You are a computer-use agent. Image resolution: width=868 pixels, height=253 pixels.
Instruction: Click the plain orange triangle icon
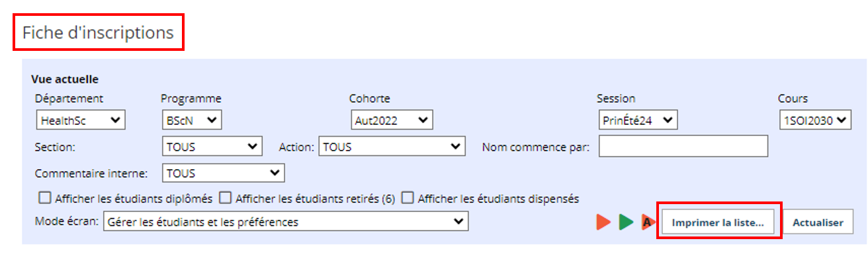(603, 222)
